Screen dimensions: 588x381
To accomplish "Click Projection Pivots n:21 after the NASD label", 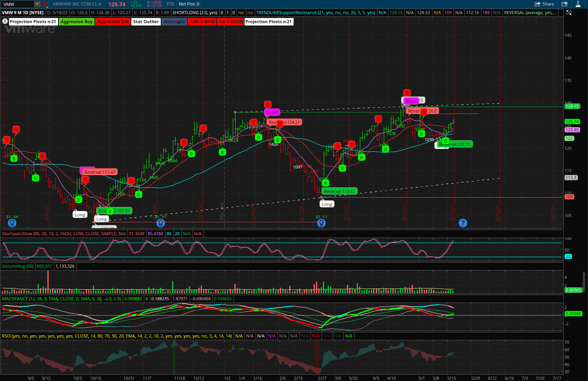I will (x=269, y=22).
